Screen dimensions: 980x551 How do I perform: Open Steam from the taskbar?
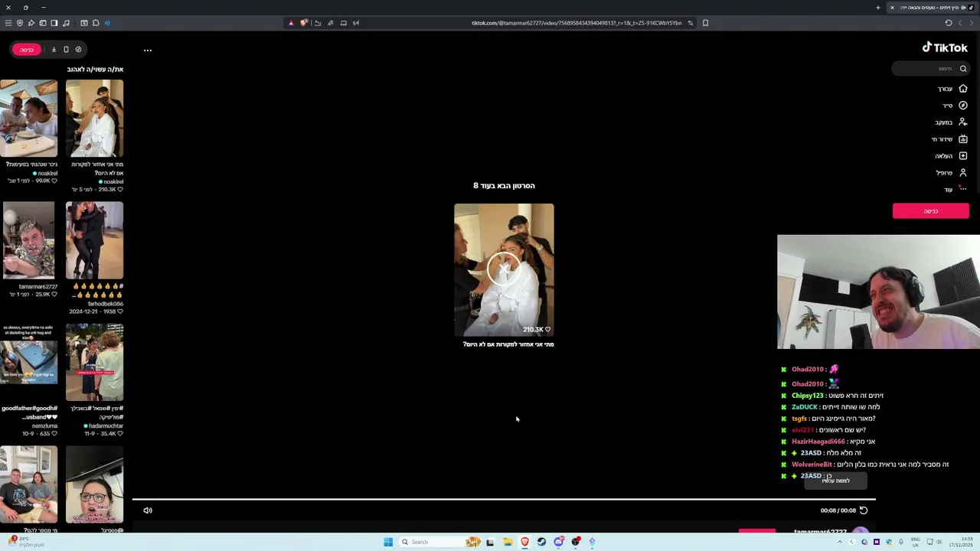pyautogui.click(x=541, y=542)
